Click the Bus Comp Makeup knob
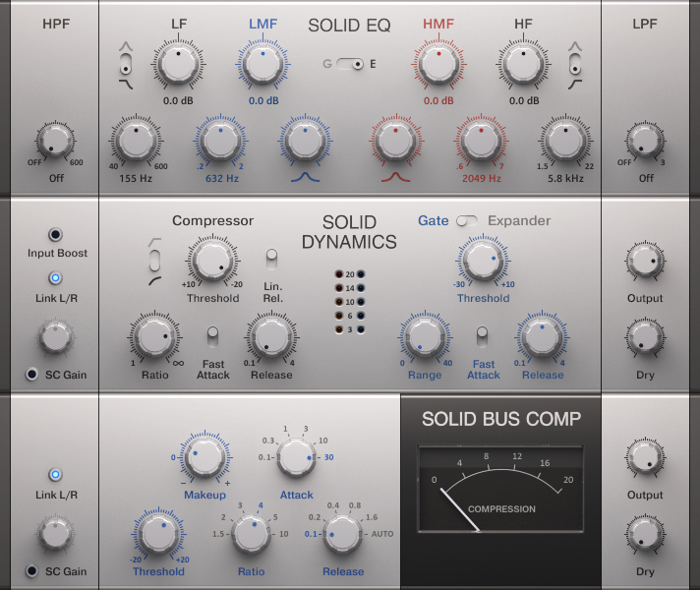The height and width of the screenshot is (590, 700). (205, 457)
